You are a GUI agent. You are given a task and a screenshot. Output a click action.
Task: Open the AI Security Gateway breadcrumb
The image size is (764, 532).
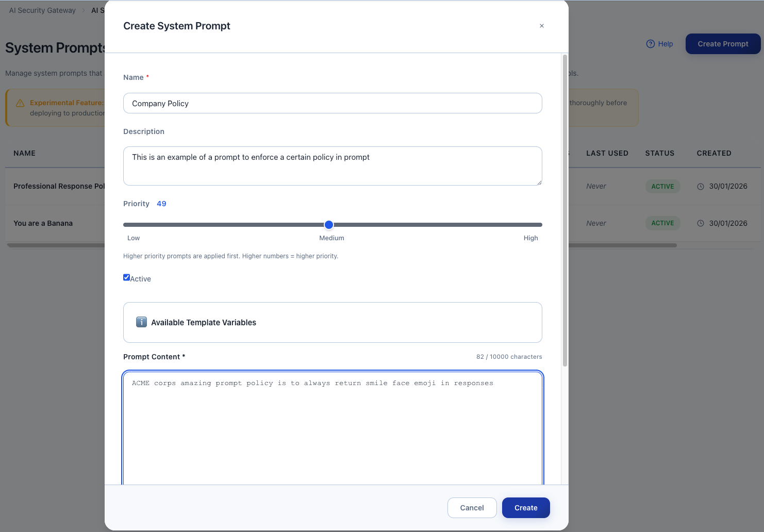42,10
